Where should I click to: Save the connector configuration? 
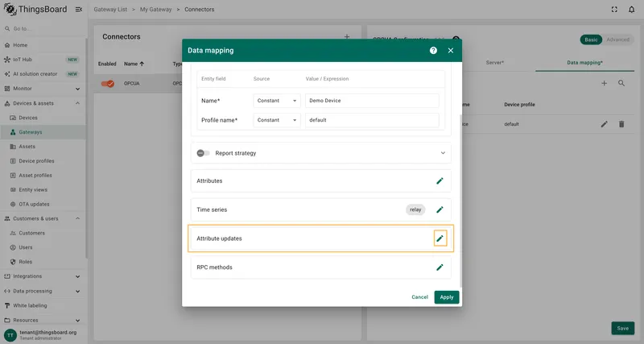click(x=622, y=328)
